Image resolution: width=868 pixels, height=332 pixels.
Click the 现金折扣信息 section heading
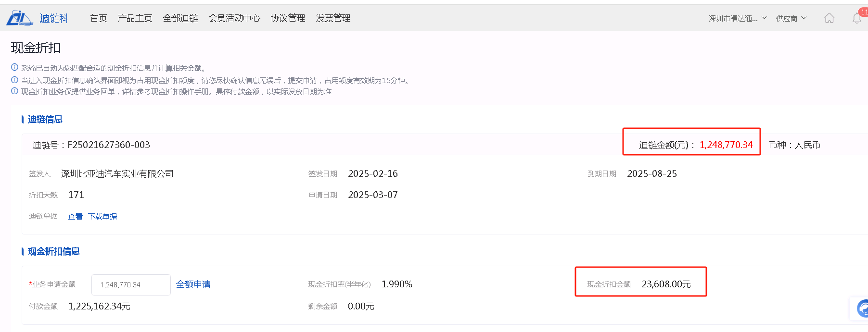(53, 251)
